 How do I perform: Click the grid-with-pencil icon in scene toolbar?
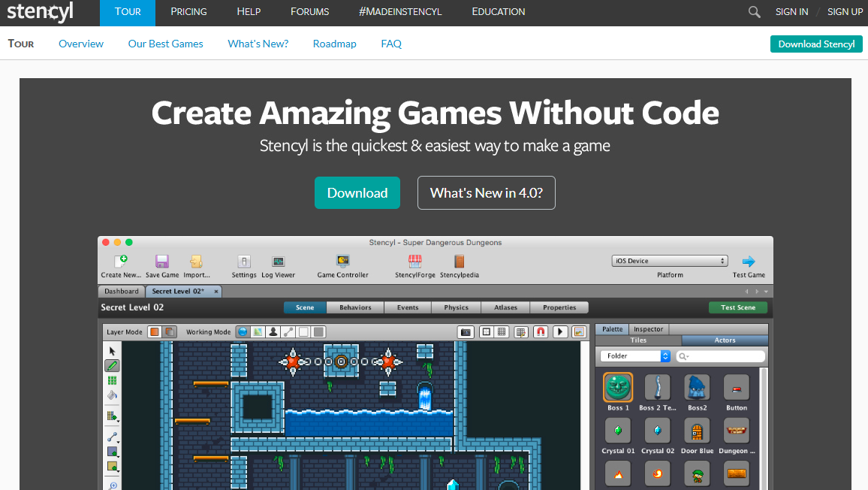(521, 332)
